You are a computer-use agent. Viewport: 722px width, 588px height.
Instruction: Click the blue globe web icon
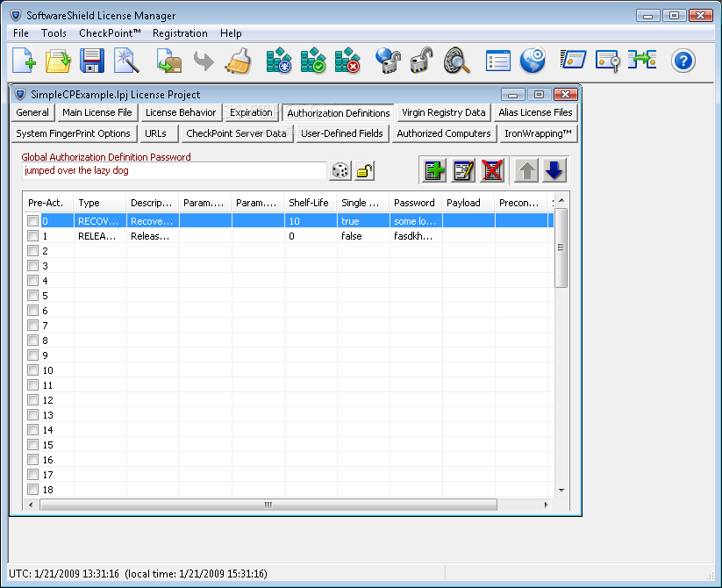533,61
